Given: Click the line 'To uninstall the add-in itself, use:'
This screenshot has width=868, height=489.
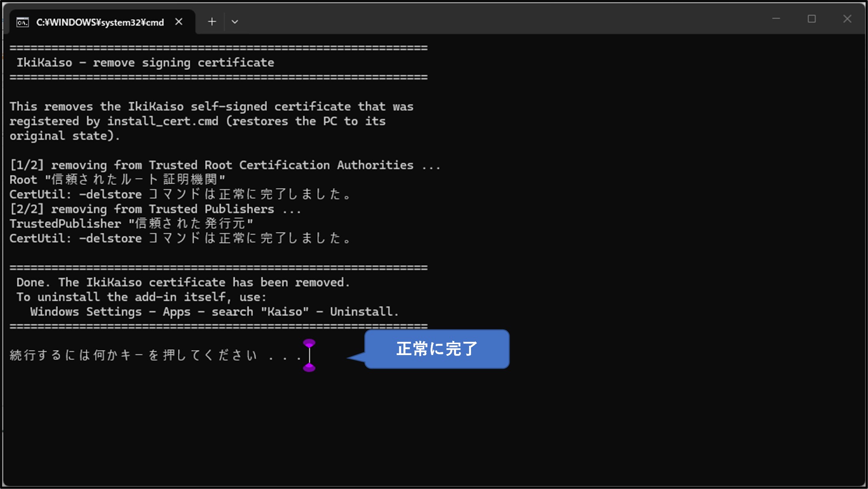Looking at the screenshot, I should coord(141,297).
